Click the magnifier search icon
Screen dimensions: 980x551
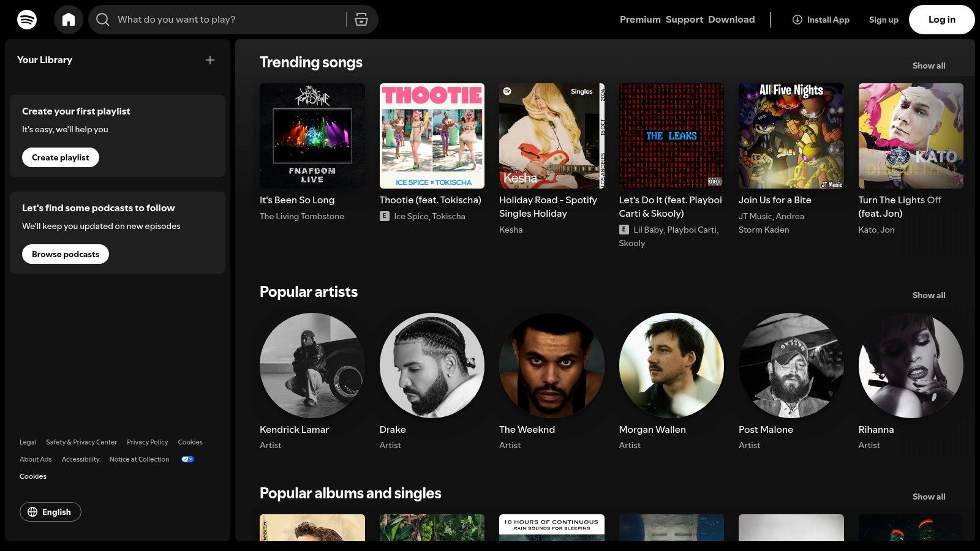coord(103,20)
